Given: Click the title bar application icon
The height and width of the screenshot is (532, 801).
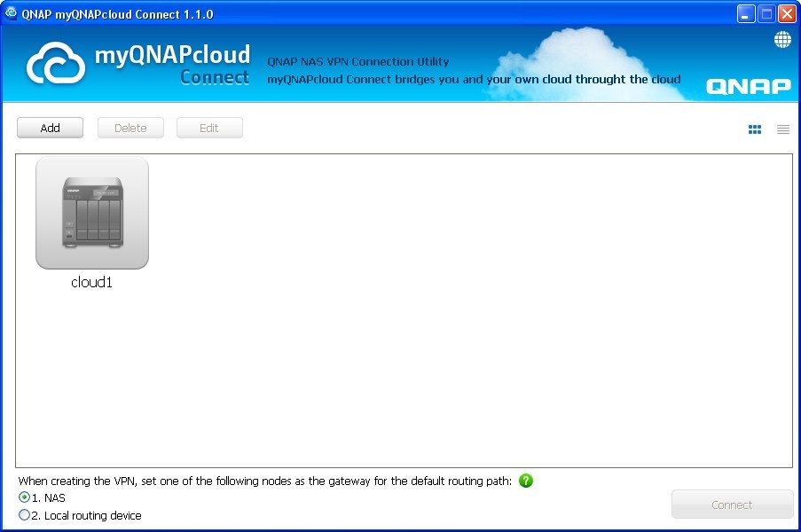Looking at the screenshot, I should 11,13.
